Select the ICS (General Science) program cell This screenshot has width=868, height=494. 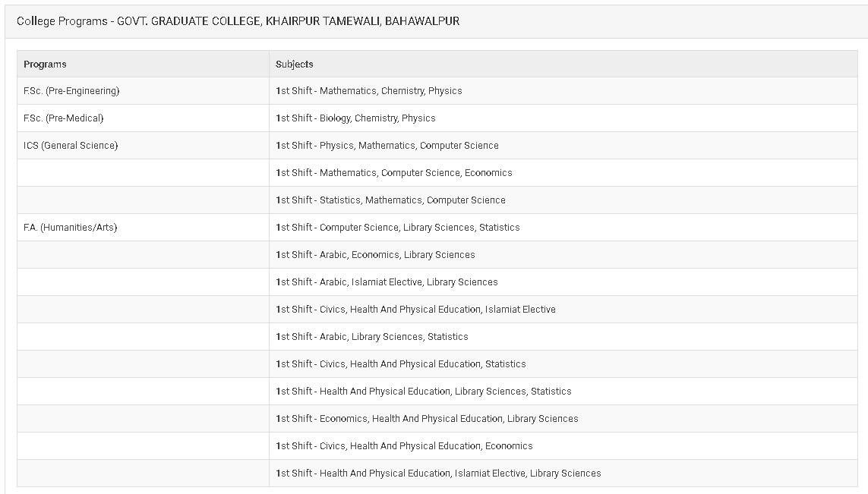pyautogui.click(x=143, y=146)
